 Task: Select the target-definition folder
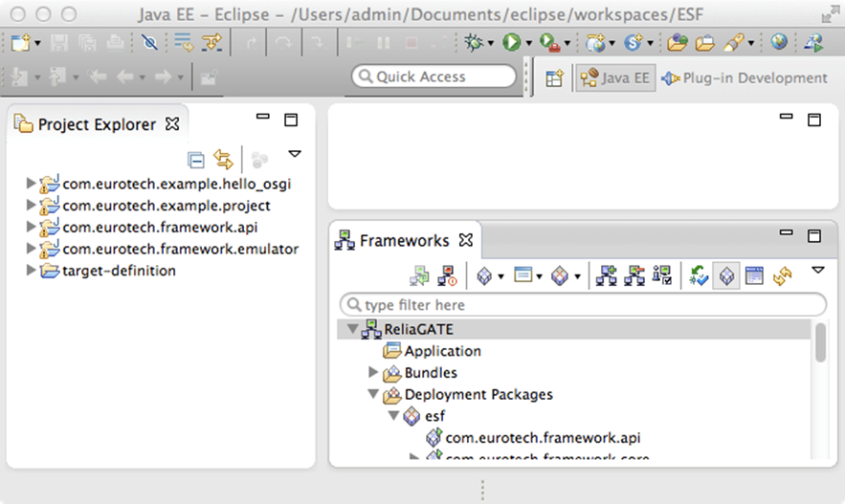click(x=119, y=271)
